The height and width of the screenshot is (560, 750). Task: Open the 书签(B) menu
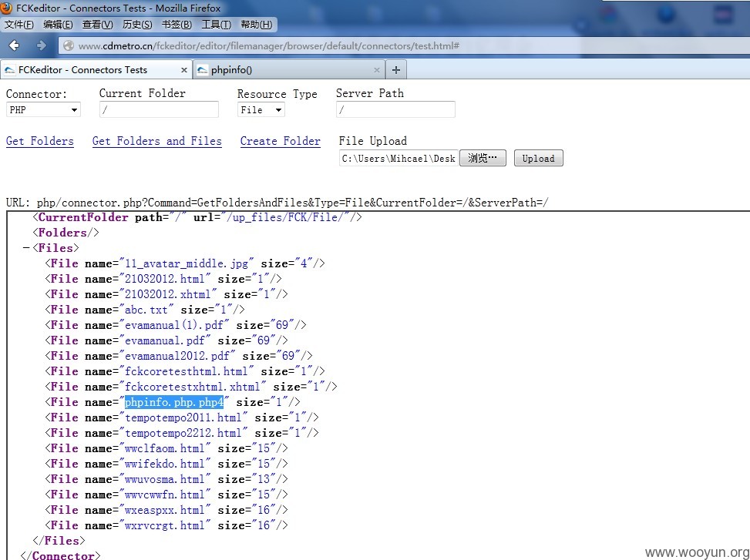point(177,25)
